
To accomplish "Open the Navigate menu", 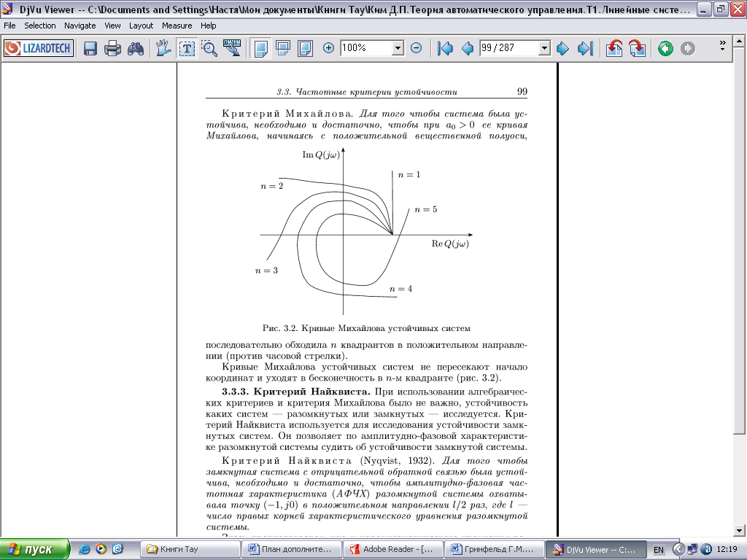I will click(80, 26).
